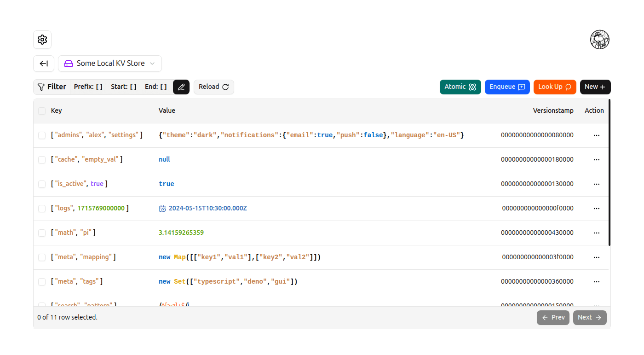Click the magnifier icon inside Look Up

(569, 87)
